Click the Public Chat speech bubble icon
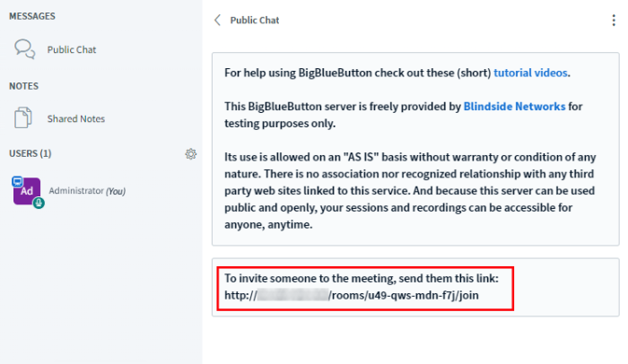The height and width of the screenshot is (364, 628). tap(25, 49)
